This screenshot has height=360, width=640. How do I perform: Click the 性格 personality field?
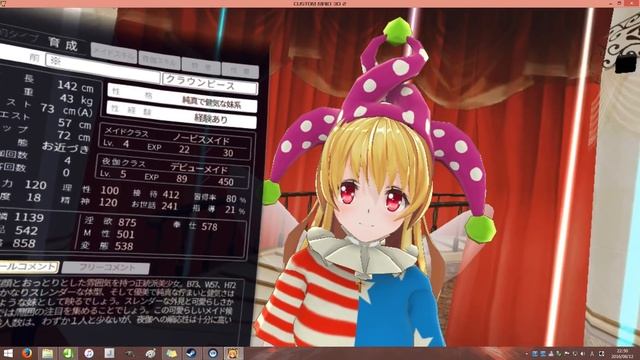click(x=182, y=98)
